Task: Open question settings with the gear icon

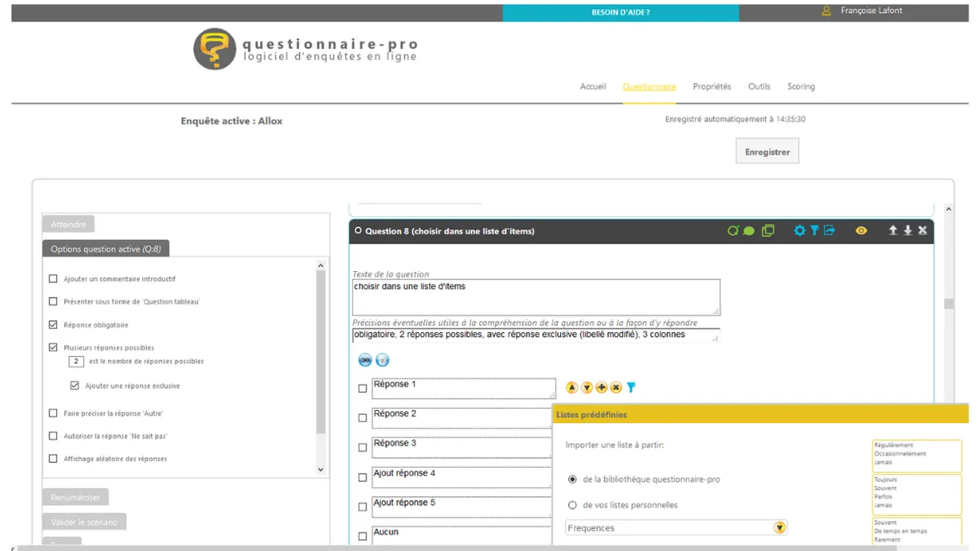Action: (800, 231)
